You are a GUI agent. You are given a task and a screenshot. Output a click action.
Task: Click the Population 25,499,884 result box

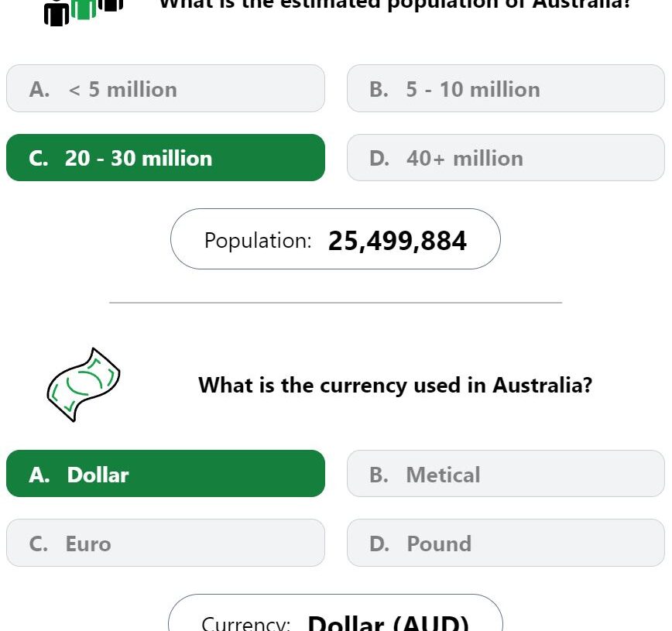335,239
